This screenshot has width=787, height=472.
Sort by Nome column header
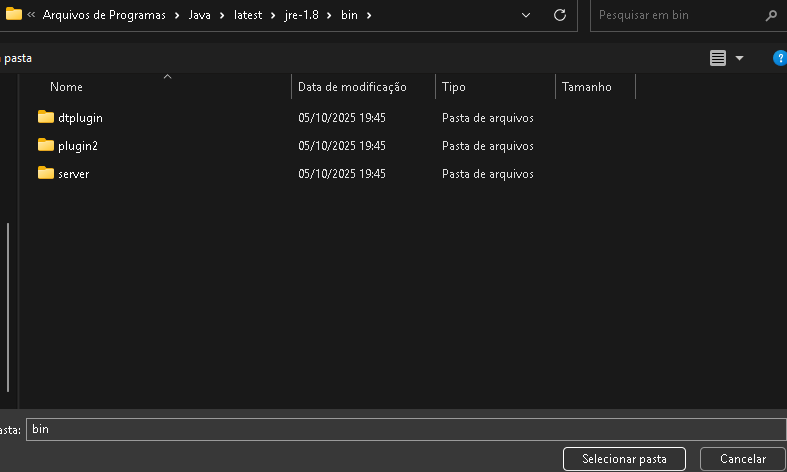pos(66,87)
